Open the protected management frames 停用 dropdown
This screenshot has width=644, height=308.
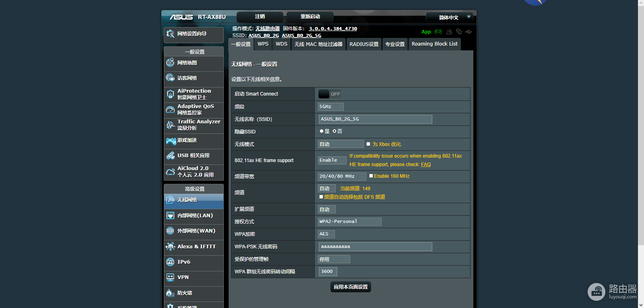pyautogui.click(x=334, y=260)
